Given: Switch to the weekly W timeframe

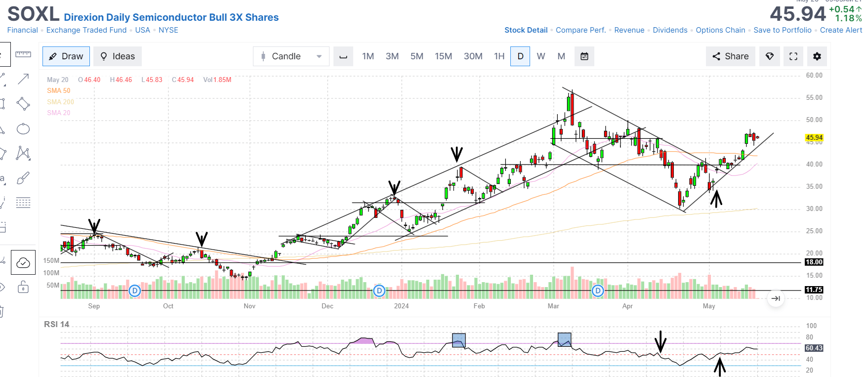Looking at the screenshot, I should 541,56.
